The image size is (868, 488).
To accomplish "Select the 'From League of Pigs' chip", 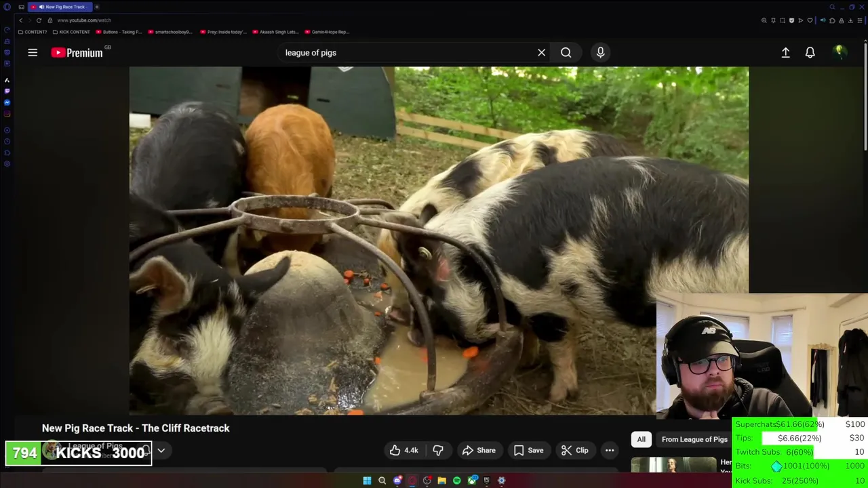I will tap(694, 439).
